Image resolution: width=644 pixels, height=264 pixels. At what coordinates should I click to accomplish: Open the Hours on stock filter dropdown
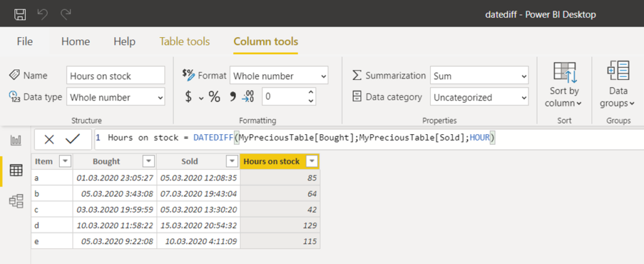tap(313, 161)
